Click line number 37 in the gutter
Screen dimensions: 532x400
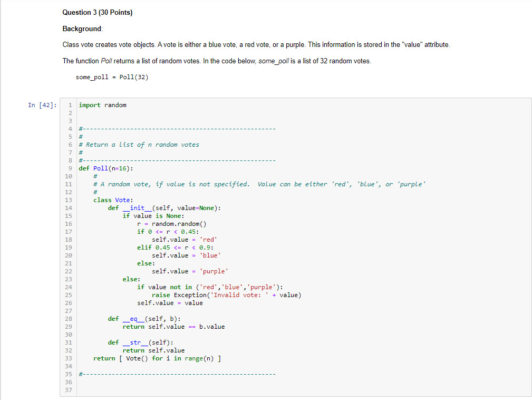coord(68,390)
